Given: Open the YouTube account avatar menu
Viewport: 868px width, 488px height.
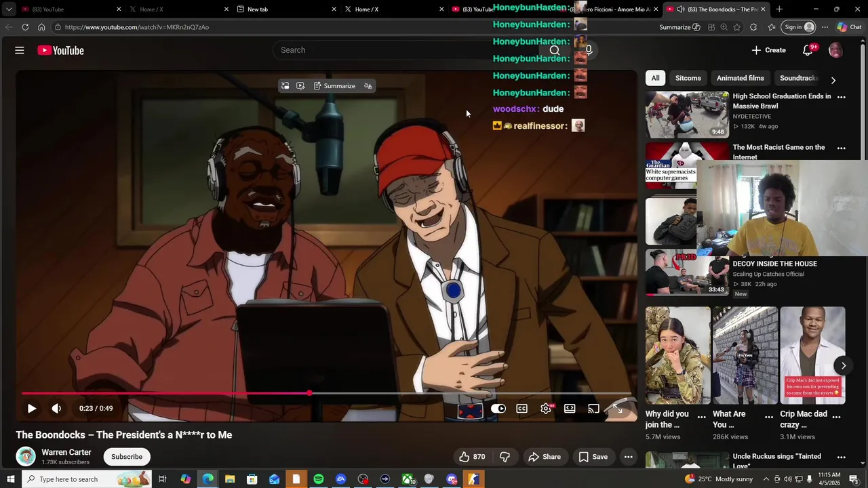Looking at the screenshot, I should [835, 50].
